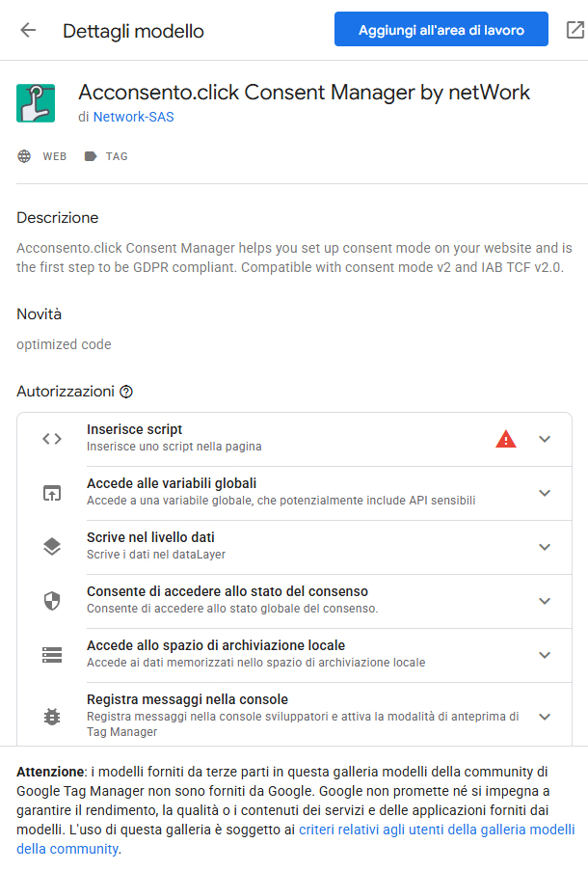Go back using the left arrow
This screenshot has height=871, width=588.
pyautogui.click(x=28, y=30)
